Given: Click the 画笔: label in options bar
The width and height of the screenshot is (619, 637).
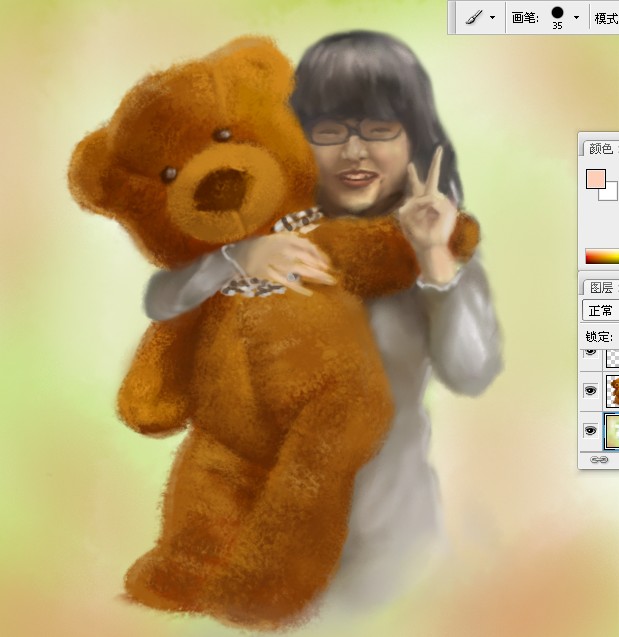Looking at the screenshot, I should point(525,18).
